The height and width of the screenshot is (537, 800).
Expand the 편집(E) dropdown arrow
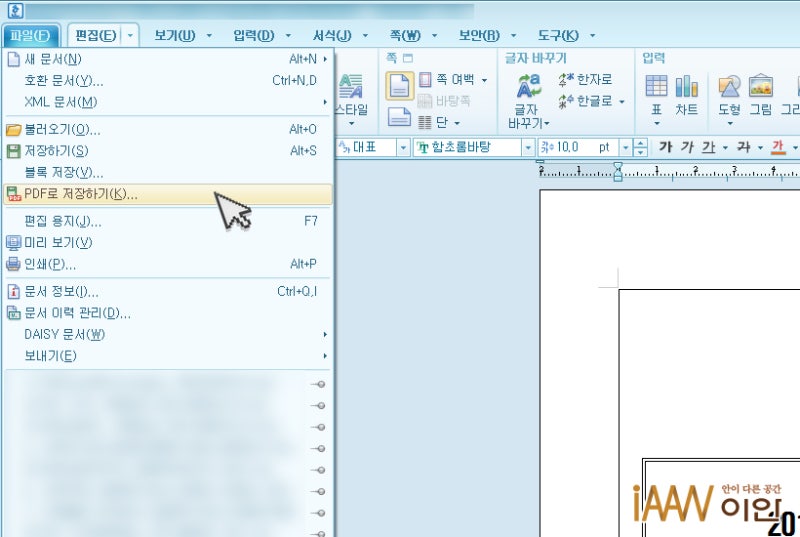[130, 36]
